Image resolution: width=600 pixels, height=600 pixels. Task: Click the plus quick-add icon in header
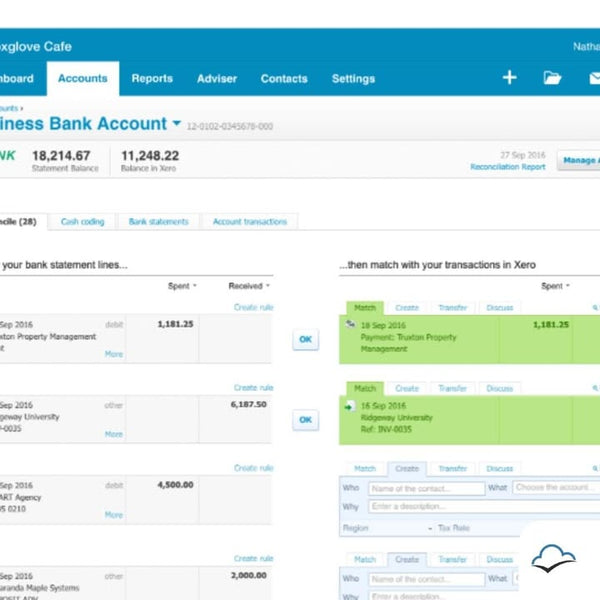(509, 78)
